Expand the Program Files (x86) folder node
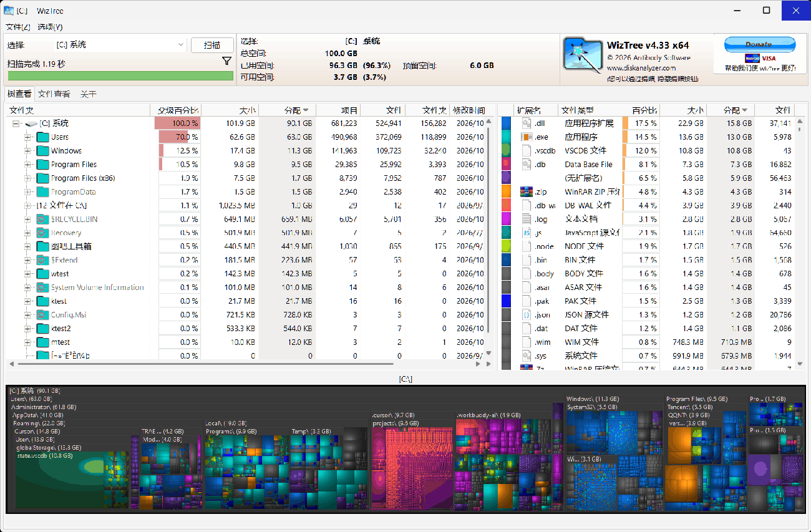The image size is (811, 532). pos(27,178)
